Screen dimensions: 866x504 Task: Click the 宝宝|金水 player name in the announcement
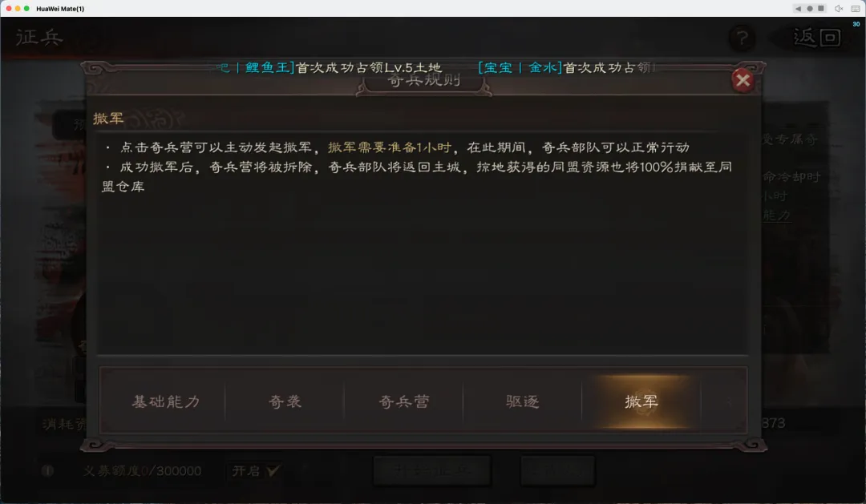(520, 67)
